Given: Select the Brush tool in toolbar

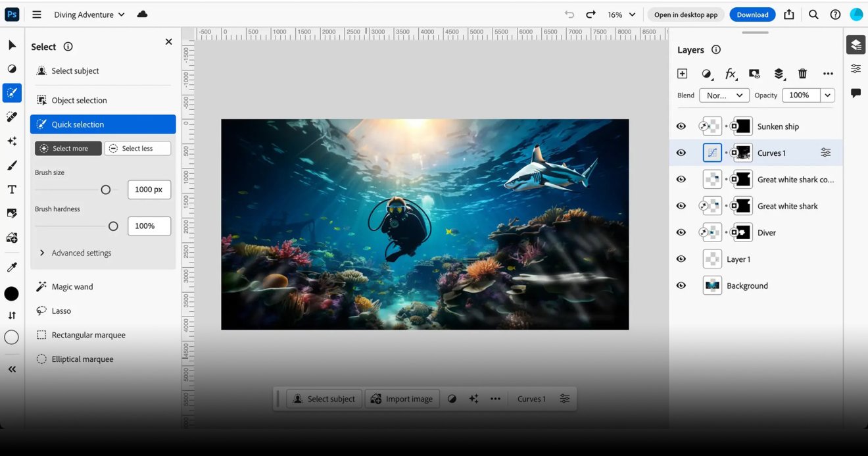Looking at the screenshot, I should click(12, 165).
